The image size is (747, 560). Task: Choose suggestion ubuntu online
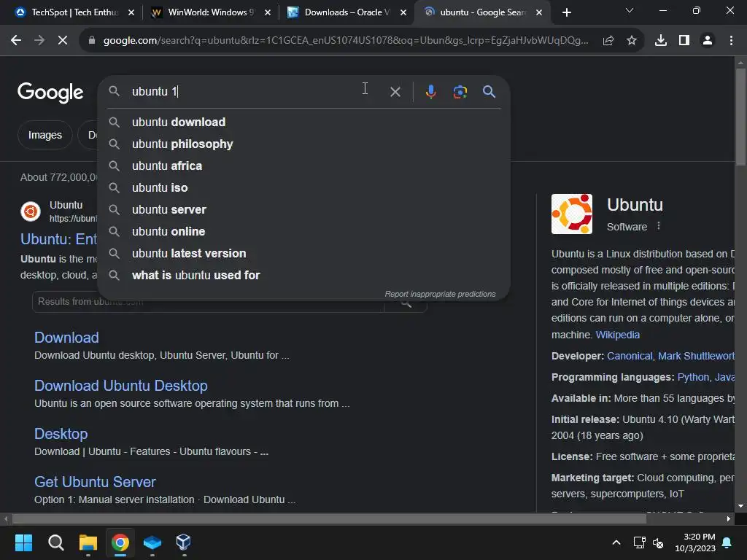click(x=304, y=231)
